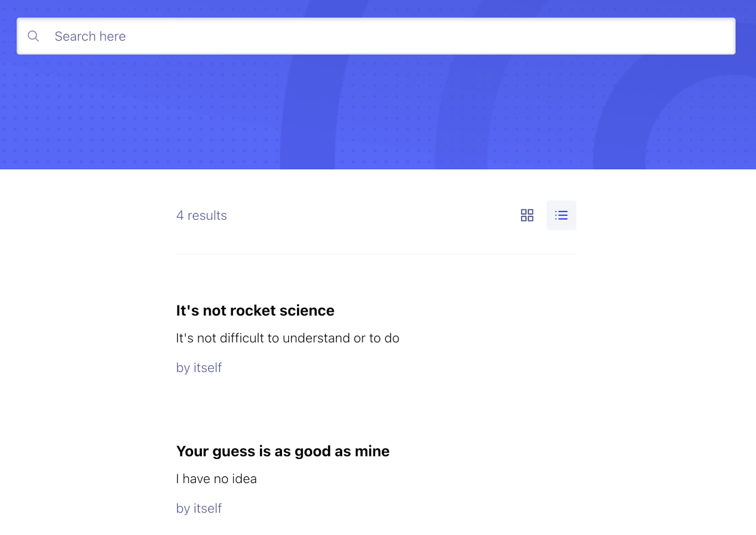The height and width of the screenshot is (535, 756).
Task: Select the first result's bold heading
Action: [x=255, y=311]
